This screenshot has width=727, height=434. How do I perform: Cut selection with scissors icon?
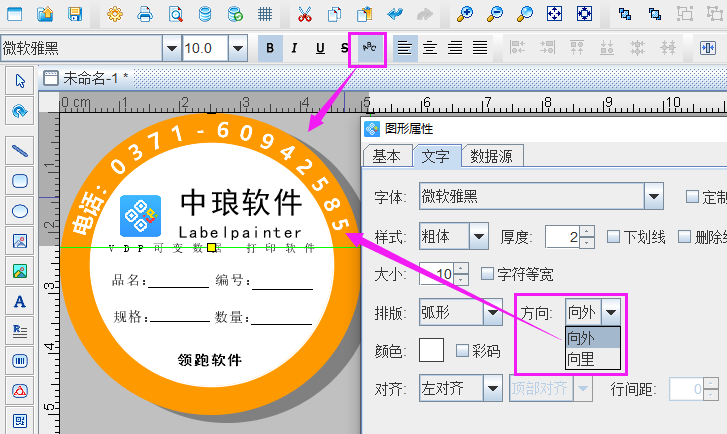pyautogui.click(x=305, y=14)
